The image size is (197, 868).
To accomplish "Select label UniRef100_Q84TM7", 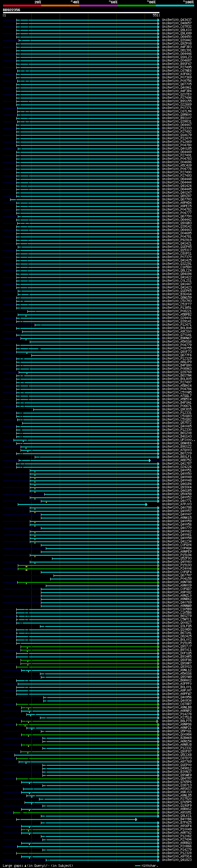I will tap(176, 778).
